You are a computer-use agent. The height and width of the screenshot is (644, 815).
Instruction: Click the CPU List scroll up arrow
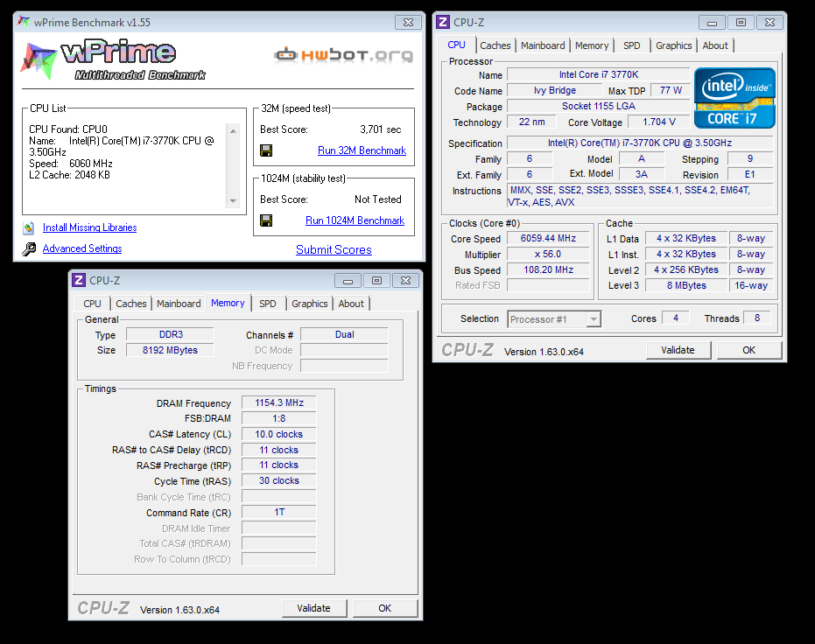click(233, 131)
